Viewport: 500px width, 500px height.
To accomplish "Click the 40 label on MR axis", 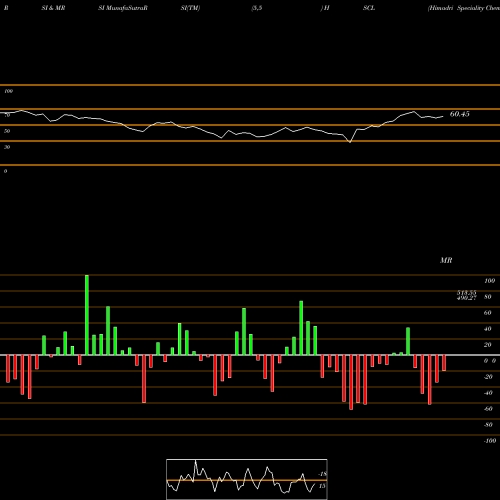I will pos(488,329).
